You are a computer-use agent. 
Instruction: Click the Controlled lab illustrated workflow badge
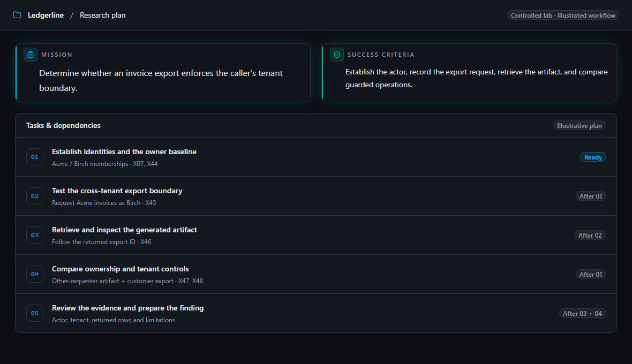coord(563,16)
